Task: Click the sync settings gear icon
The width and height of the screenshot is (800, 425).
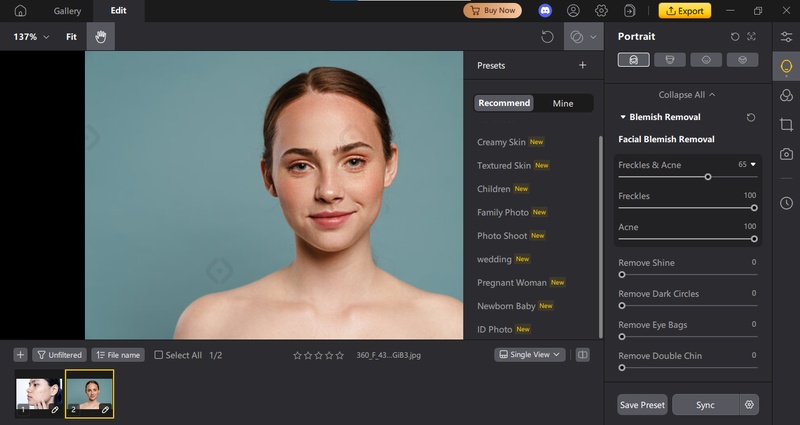Action: (748, 405)
